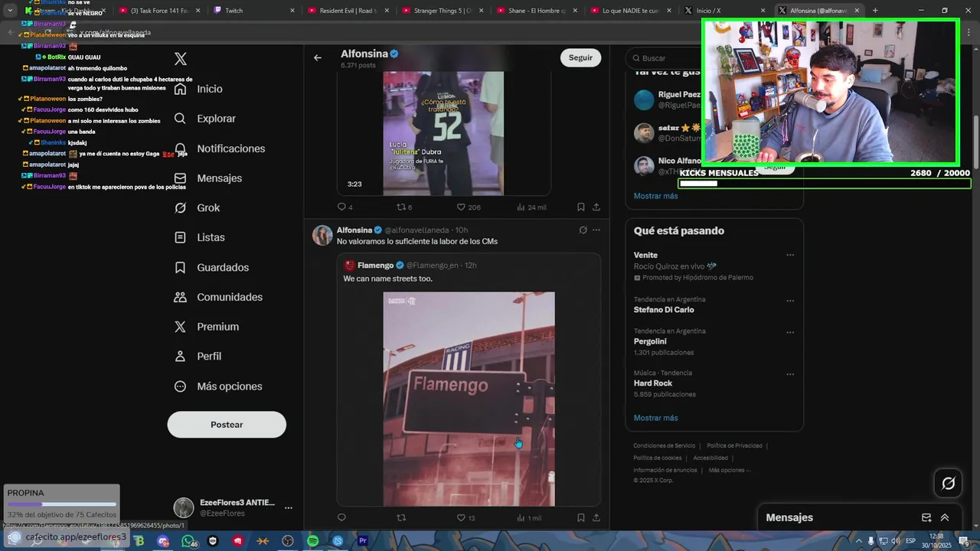This screenshot has width=980, height=551.
Task: Bookmark the Flamengo quote post
Action: point(581,518)
